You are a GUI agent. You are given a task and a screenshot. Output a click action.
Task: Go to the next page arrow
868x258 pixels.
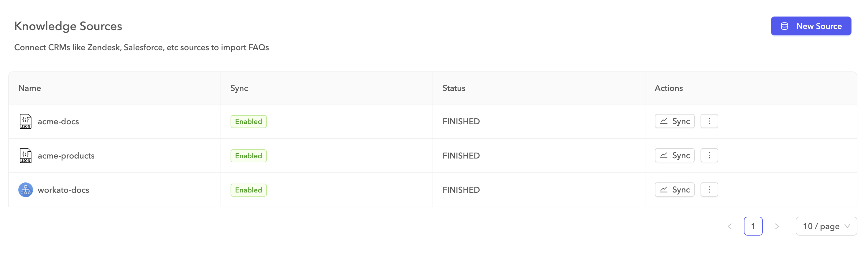tap(777, 226)
